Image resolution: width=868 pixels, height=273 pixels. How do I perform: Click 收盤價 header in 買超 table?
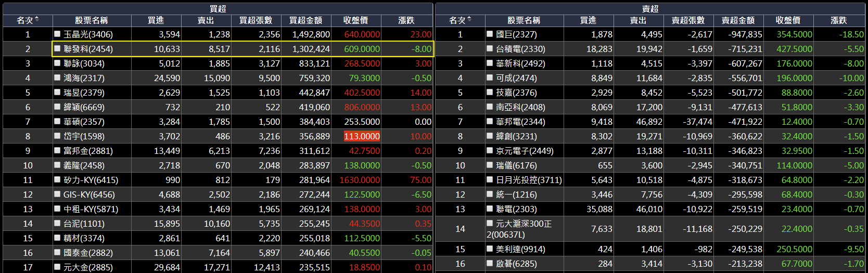[x=356, y=20]
